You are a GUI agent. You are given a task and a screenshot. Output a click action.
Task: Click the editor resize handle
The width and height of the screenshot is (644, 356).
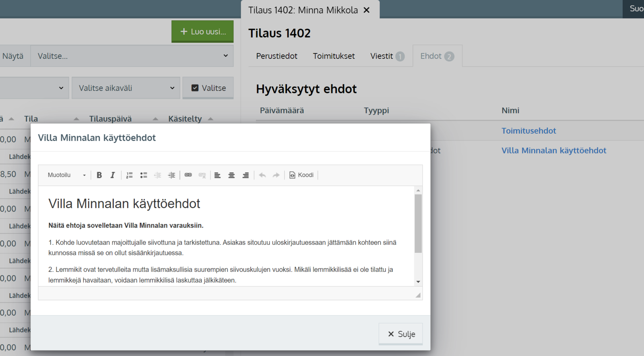pos(418,295)
